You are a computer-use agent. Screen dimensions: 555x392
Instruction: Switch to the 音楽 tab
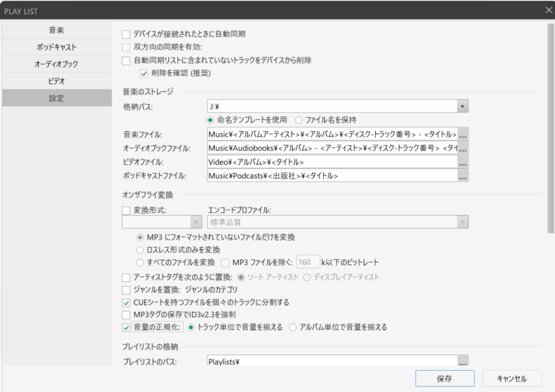coord(56,30)
